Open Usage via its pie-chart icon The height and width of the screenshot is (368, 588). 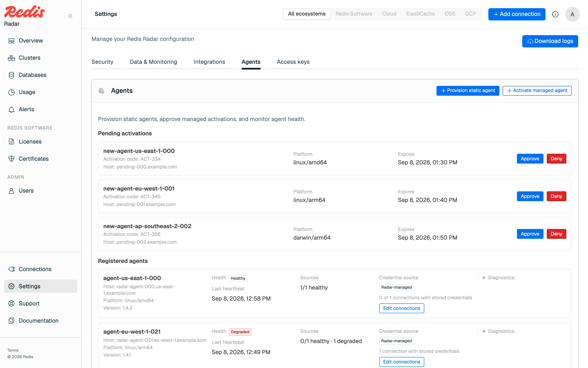click(11, 92)
